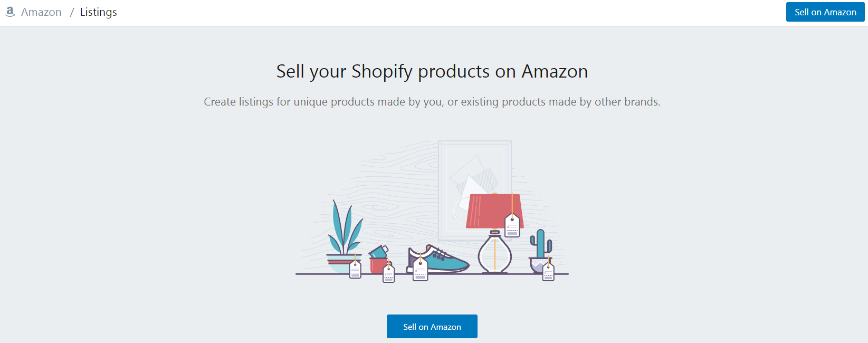Click the glass lamp base illustration

[x=494, y=252]
